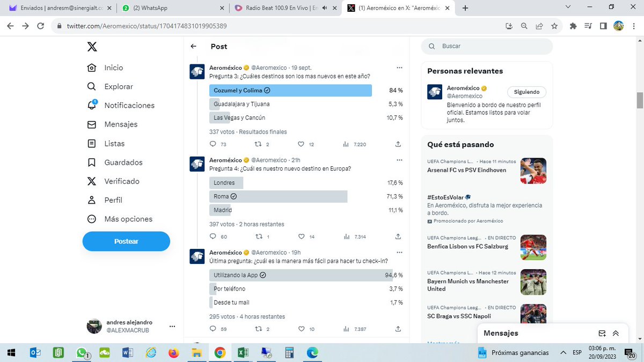This screenshot has height=362, width=644.
Task: Click Cozumel y Colima poll result
Action: click(306, 91)
